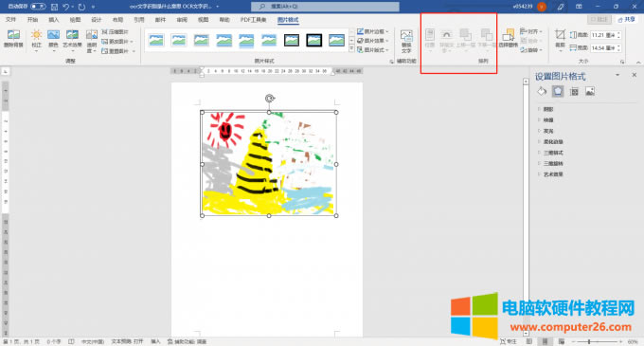Click the Artistic Effects (艺术效果) ribbon icon
This screenshot has height=346, width=644.
[x=72, y=40]
